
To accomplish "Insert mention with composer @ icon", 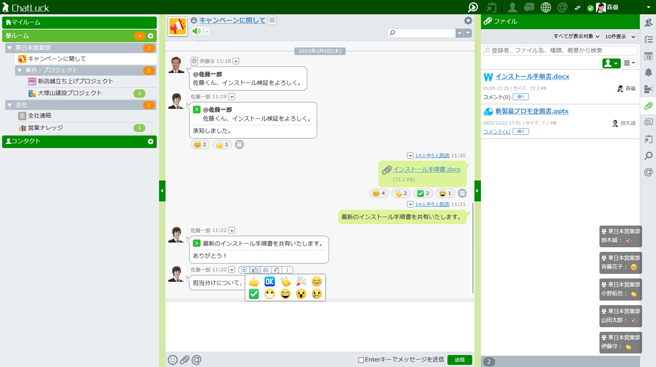I will click(x=196, y=359).
